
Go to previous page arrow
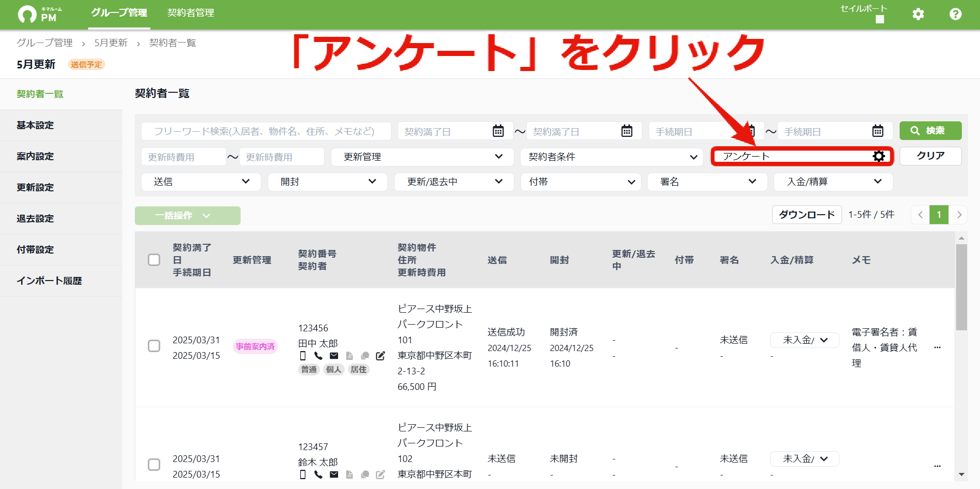pyautogui.click(x=920, y=215)
